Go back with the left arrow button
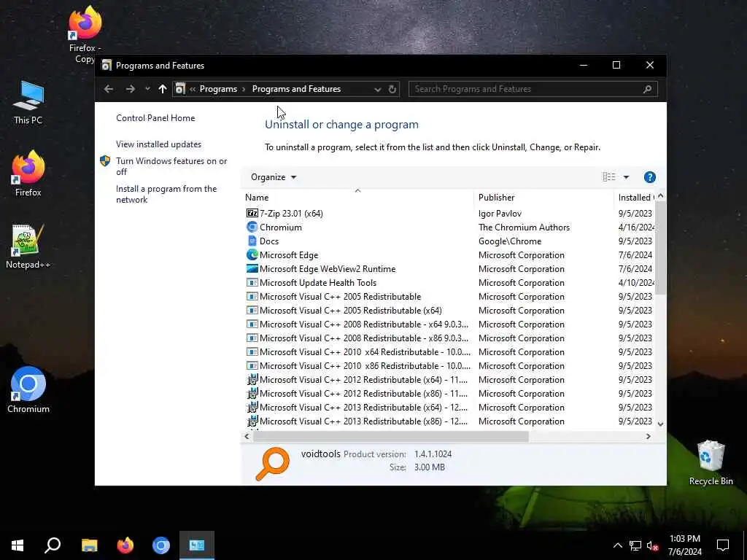 pos(109,89)
